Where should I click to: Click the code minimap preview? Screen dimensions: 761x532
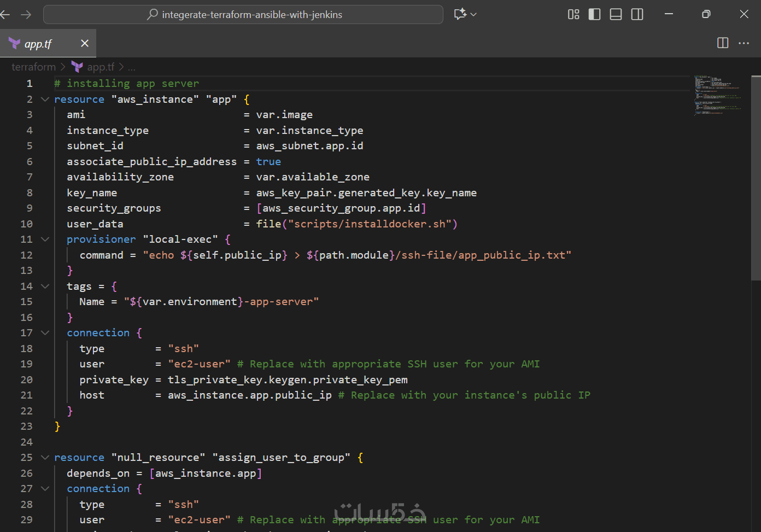[717, 96]
